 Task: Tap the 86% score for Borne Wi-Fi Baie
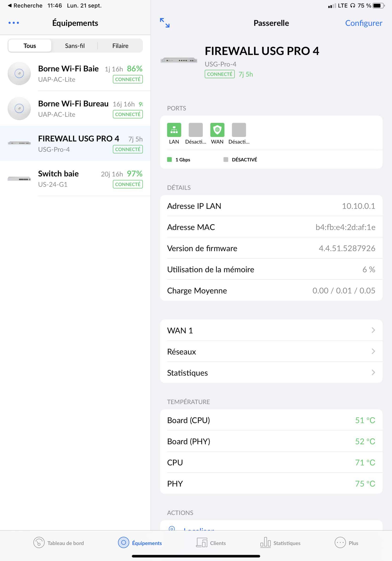pyautogui.click(x=134, y=69)
